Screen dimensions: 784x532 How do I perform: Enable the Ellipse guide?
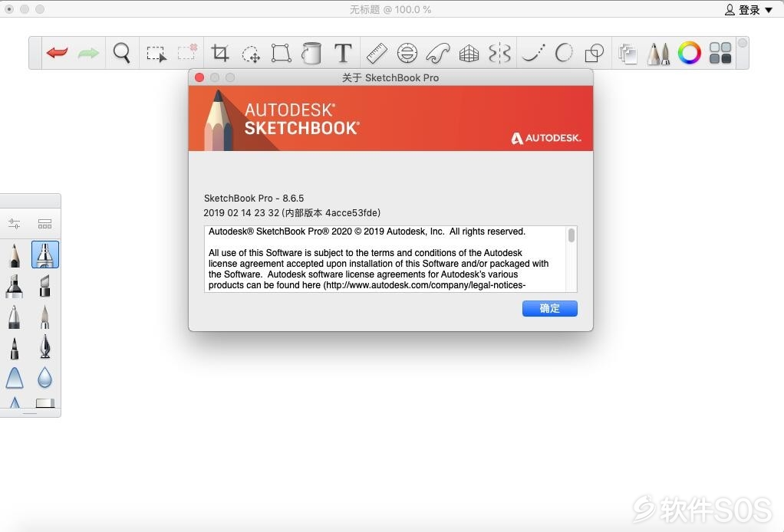407,53
